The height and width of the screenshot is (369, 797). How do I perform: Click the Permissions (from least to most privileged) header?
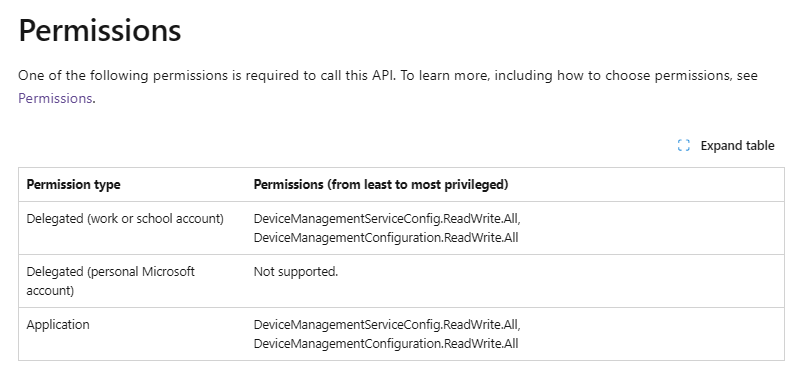tap(381, 184)
